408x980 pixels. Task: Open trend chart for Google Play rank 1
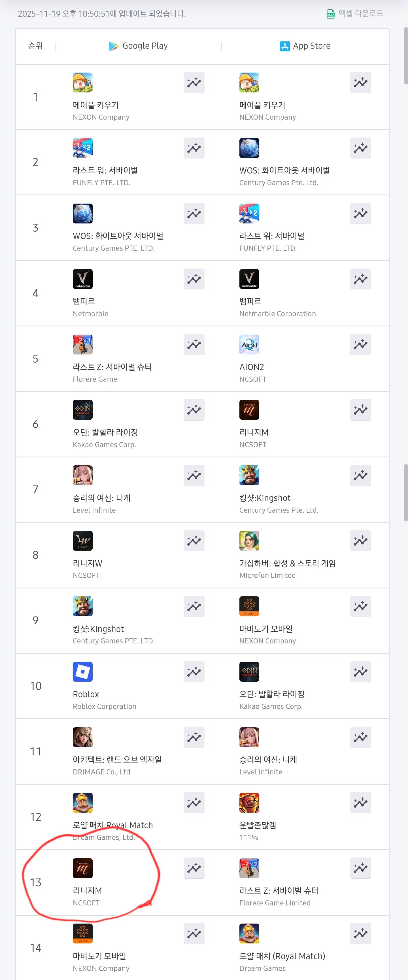pyautogui.click(x=194, y=83)
